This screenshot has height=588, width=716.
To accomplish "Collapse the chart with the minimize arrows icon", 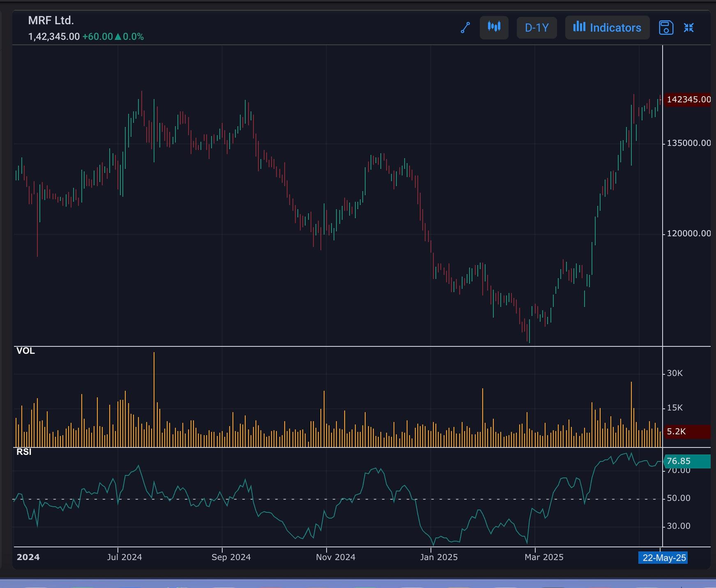I will [x=689, y=28].
